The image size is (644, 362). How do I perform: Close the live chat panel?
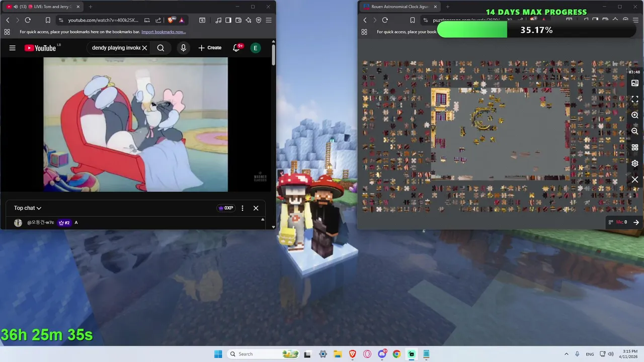pos(256,208)
